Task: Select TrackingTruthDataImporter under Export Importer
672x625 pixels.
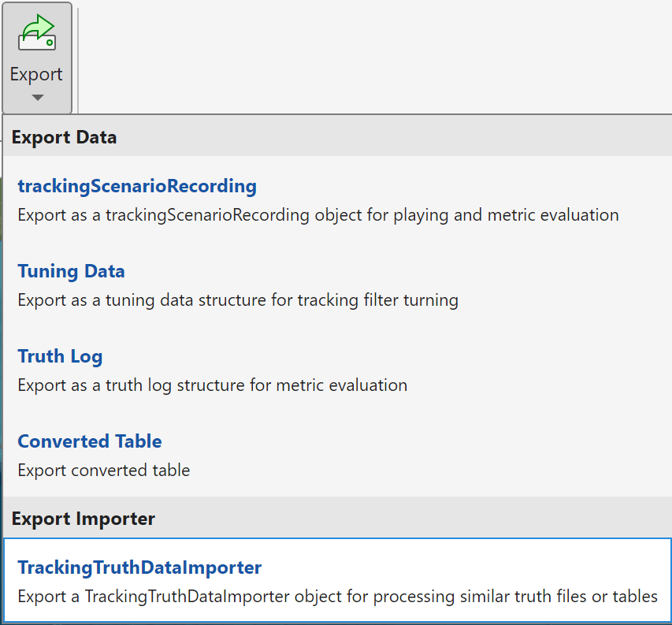Action: (139, 567)
